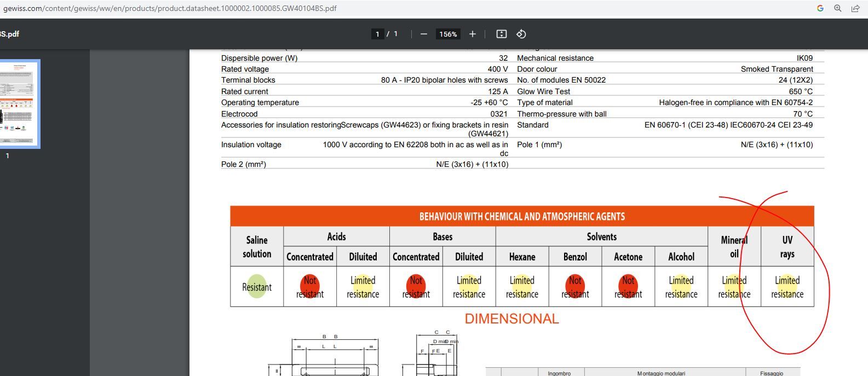Click the '0321' value
This screenshot has height=376, width=868.
pyautogui.click(x=499, y=114)
